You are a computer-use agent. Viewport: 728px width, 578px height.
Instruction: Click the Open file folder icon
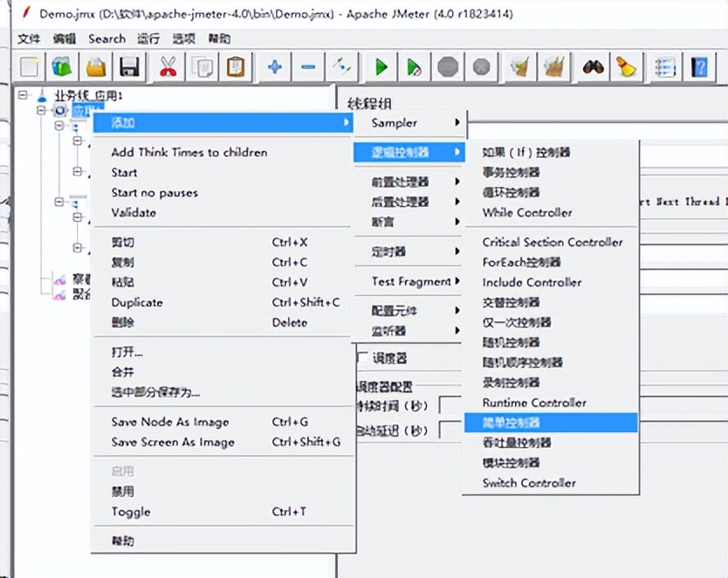96,67
